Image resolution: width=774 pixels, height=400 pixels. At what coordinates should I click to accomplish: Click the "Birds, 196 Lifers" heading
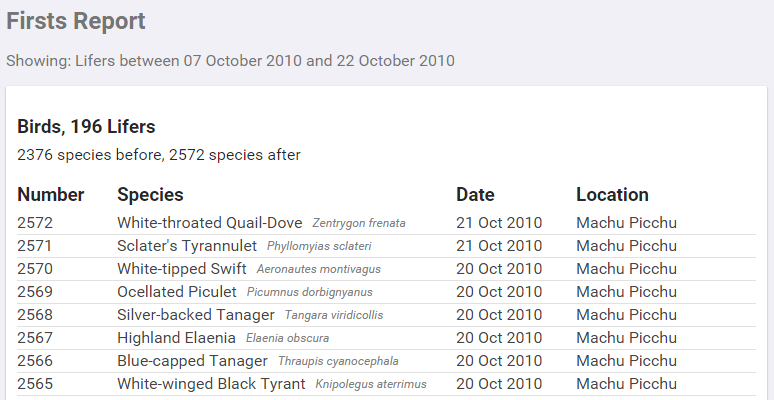click(x=86, y=127)
